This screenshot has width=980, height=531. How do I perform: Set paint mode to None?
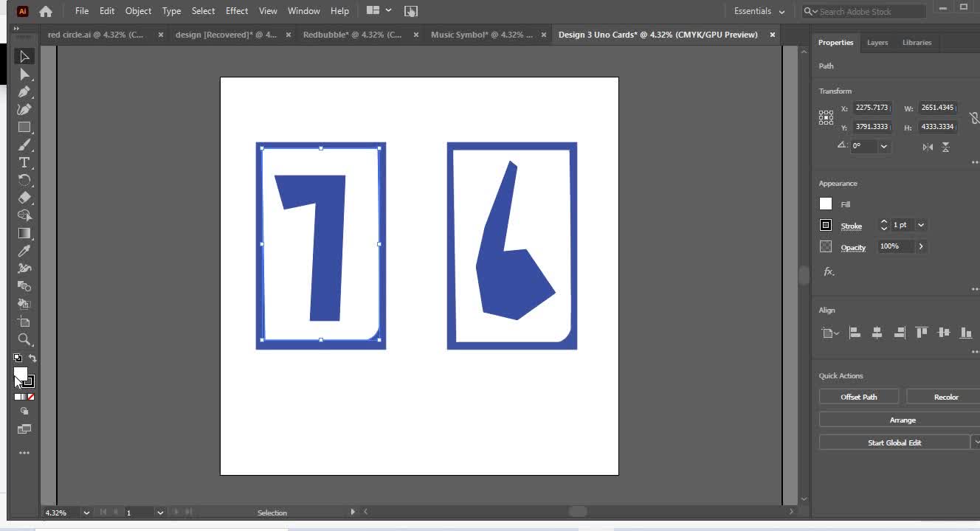(x=31, y=397)
